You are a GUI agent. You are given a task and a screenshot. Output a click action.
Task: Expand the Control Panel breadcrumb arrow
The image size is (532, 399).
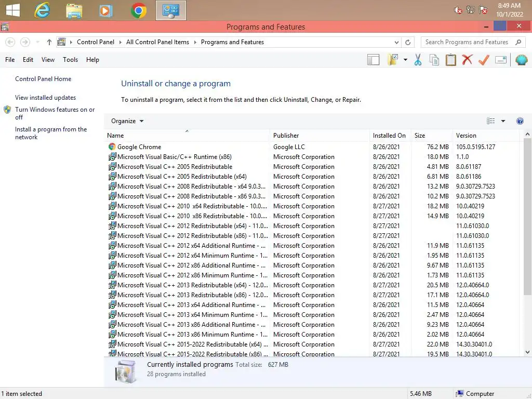(x=121, y=42)
